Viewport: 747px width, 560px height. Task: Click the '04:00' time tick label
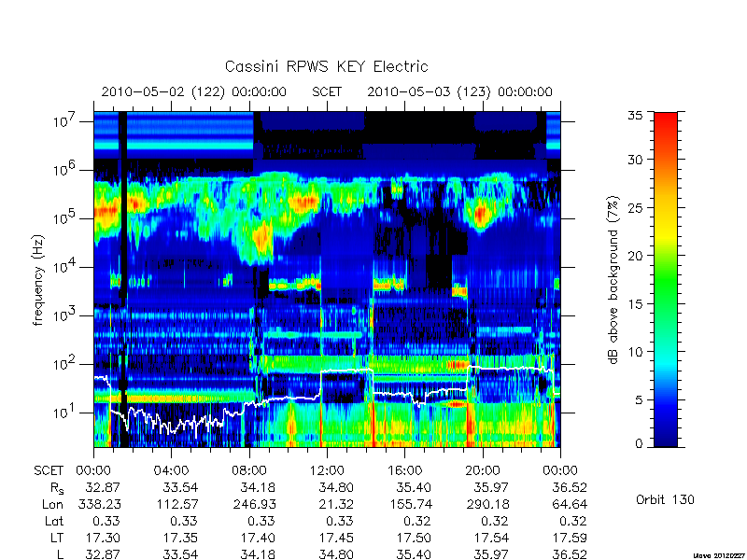click(171, 471)
